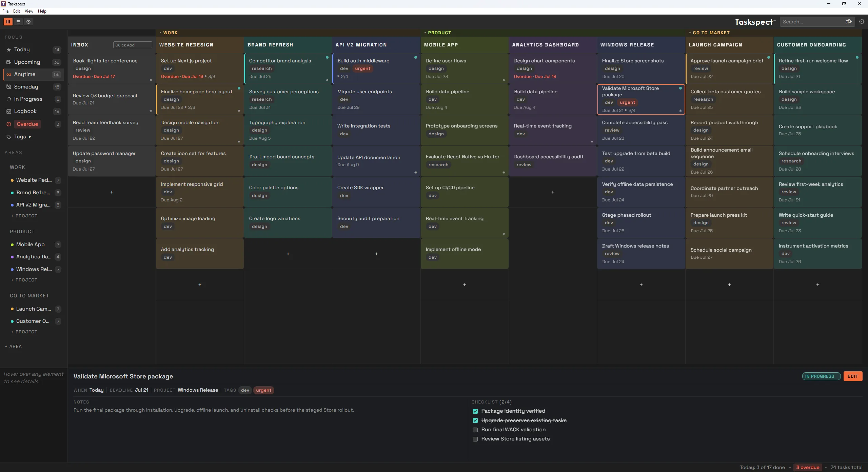Click add card plus in Inbox column
Viewport: 868px width, 472px height.
(x=112, y=192)
